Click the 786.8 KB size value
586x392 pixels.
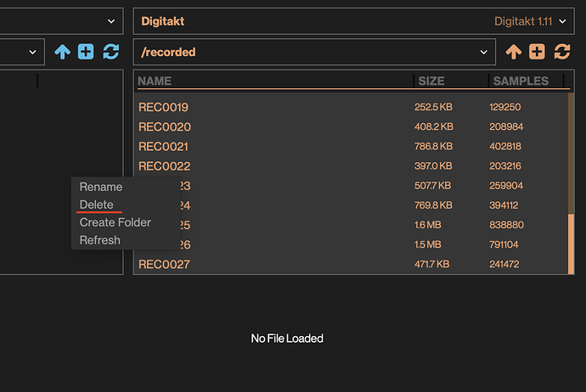tap(433, 146)
